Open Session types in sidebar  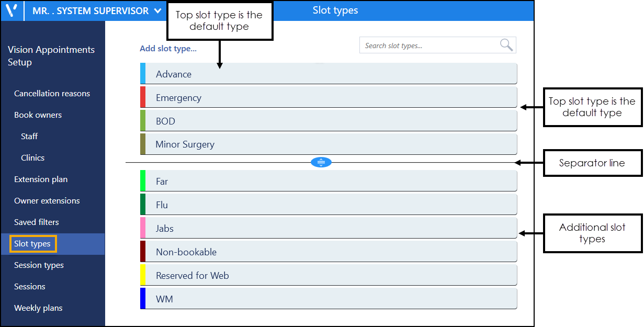pos(39,265)
